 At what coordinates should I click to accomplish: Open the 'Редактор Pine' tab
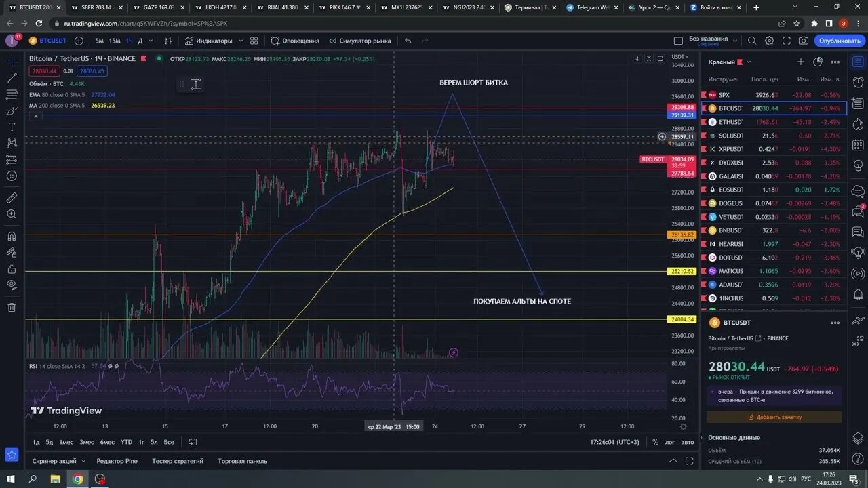click(117, 461)
